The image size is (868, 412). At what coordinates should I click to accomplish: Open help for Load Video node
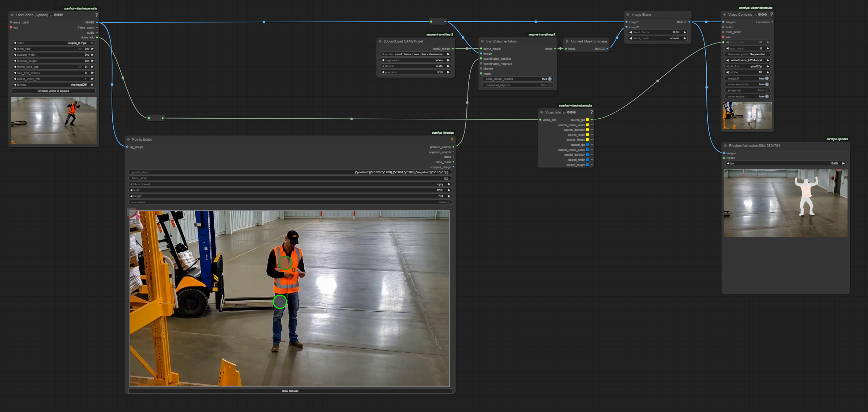(x=96, y=15)
